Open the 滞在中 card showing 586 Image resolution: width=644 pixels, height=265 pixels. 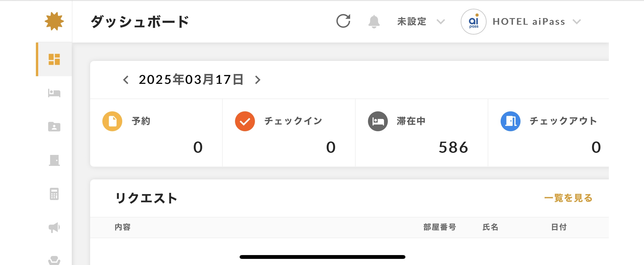(x=422, y=133)
